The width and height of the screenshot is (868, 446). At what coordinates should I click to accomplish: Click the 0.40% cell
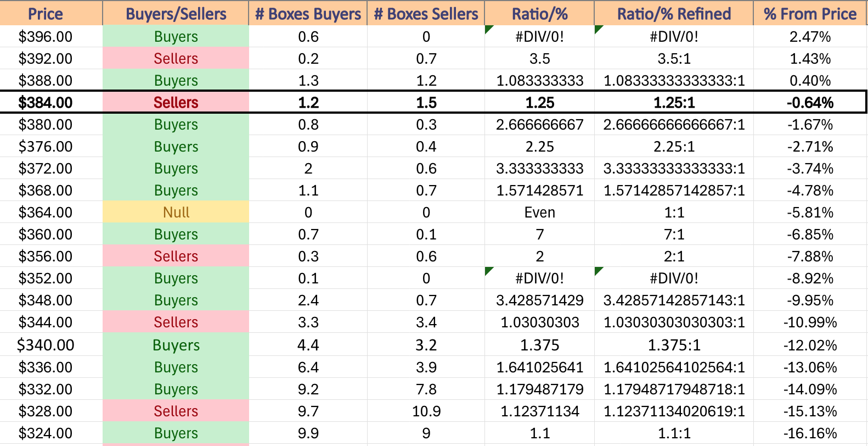[x=810, y=81]
